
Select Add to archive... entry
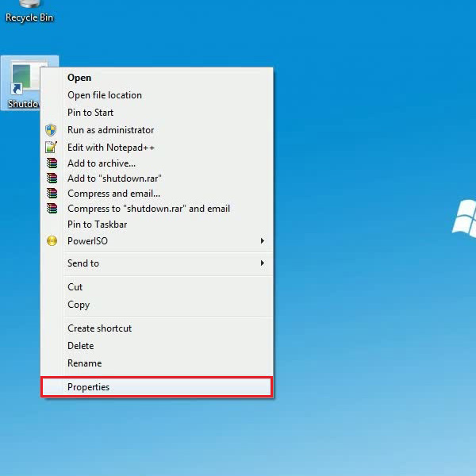pos(157,163)
